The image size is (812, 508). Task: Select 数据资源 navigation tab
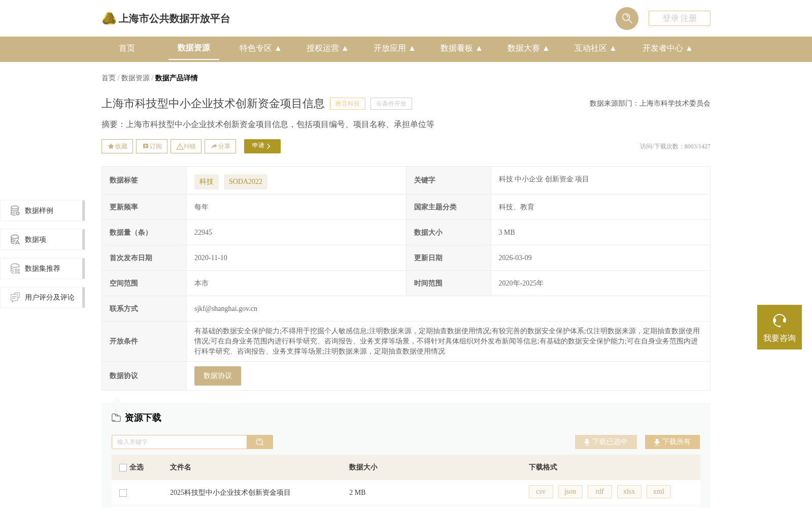(x=194, y=48)
